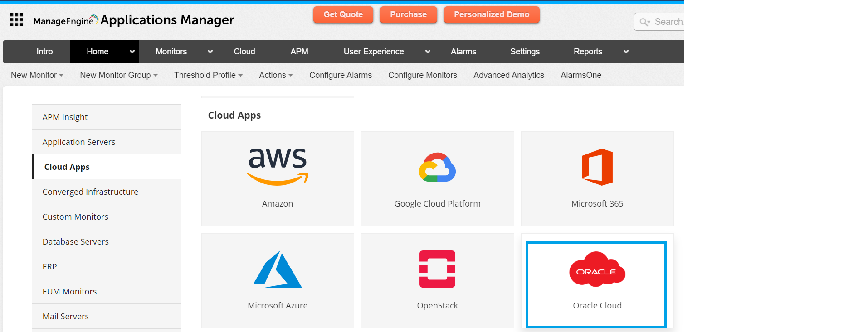The height and width of the screenshot is (332, 868).
Task: Expand the Home tab dropdown arrow
Action: point(132,52)
